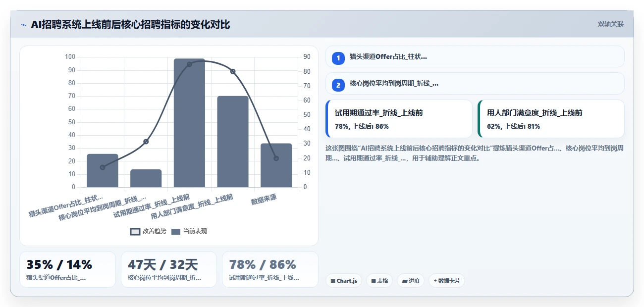This screenshot has width=644, height=307.
Task: Click the shortest bar for 核心岗位平均到岗周期
Action: pyautogui.click(x=146, y=178)
